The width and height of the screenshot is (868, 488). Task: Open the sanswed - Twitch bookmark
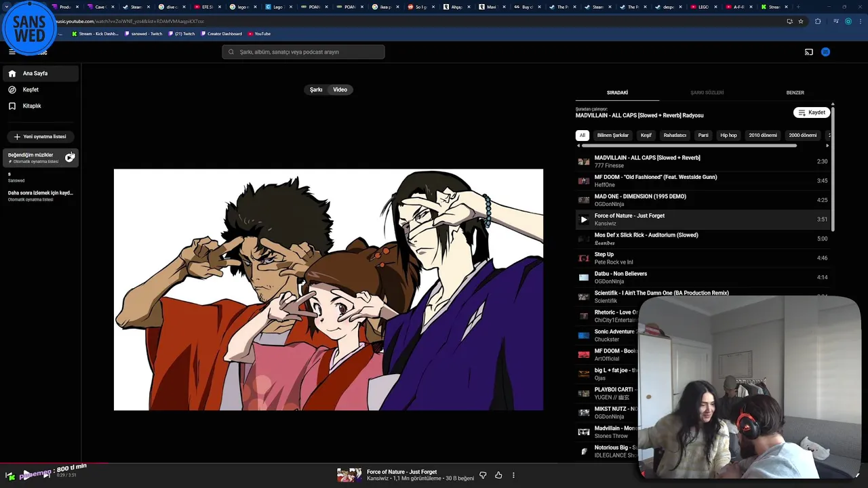144,33
